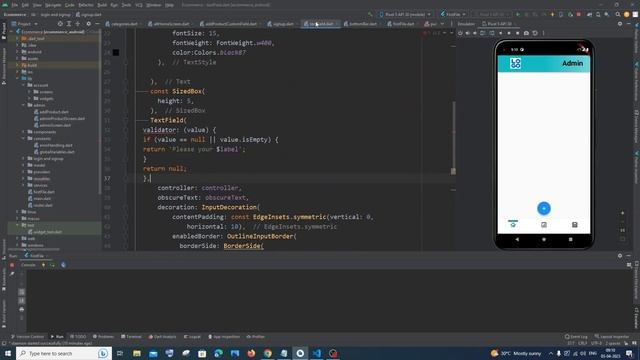The height and width of the screenshot is (360, 640).
Task: Open the Navigate menu
Action: pyautogui.click(x=53, y=5)
